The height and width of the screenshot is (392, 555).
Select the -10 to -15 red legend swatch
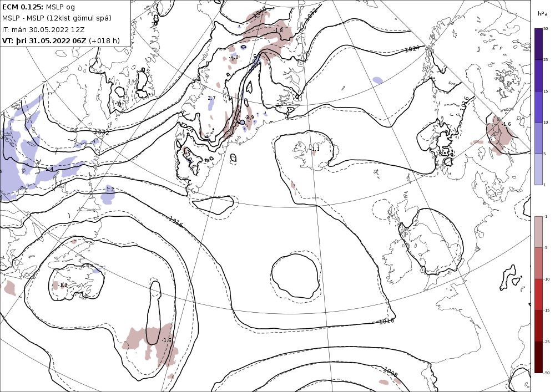point(538,294)
